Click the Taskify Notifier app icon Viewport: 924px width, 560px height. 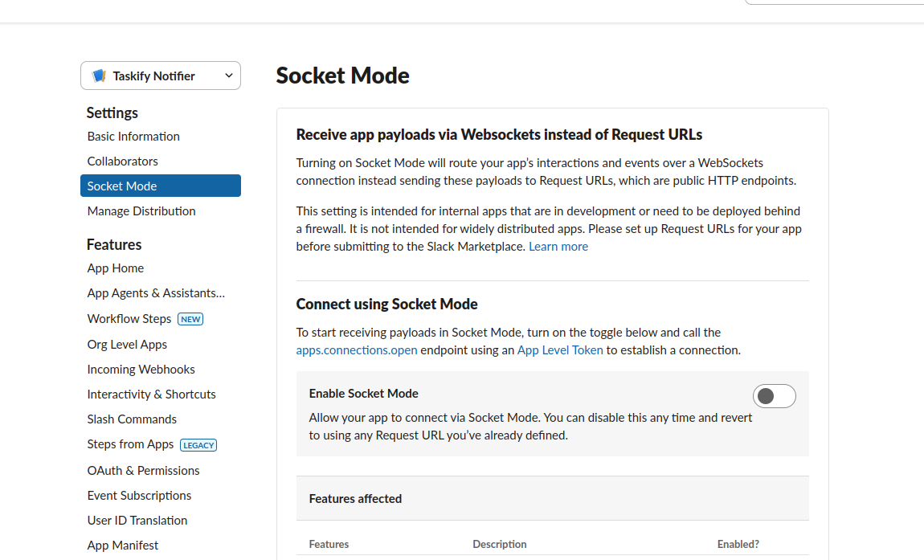click(100, 76)
